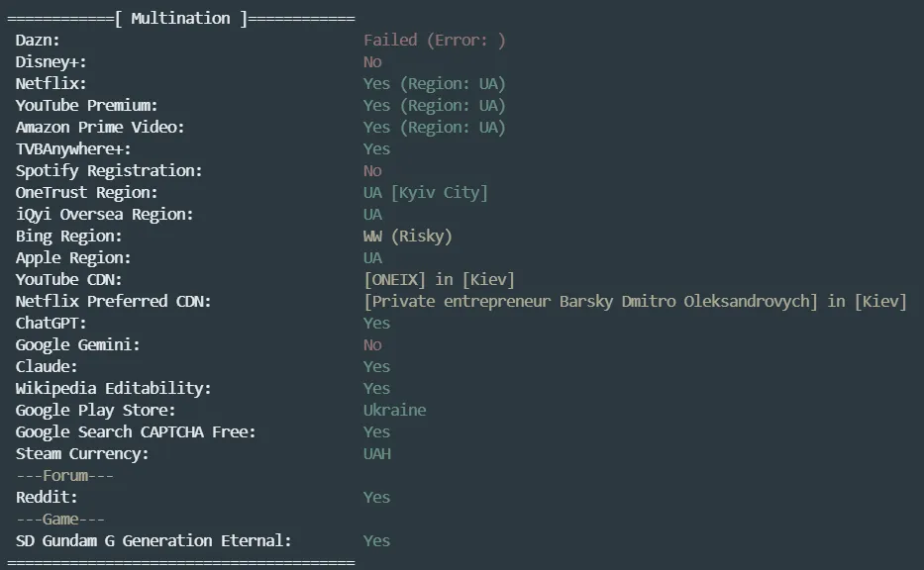Click the Netflix Yes (Region: UA) result

434,84
